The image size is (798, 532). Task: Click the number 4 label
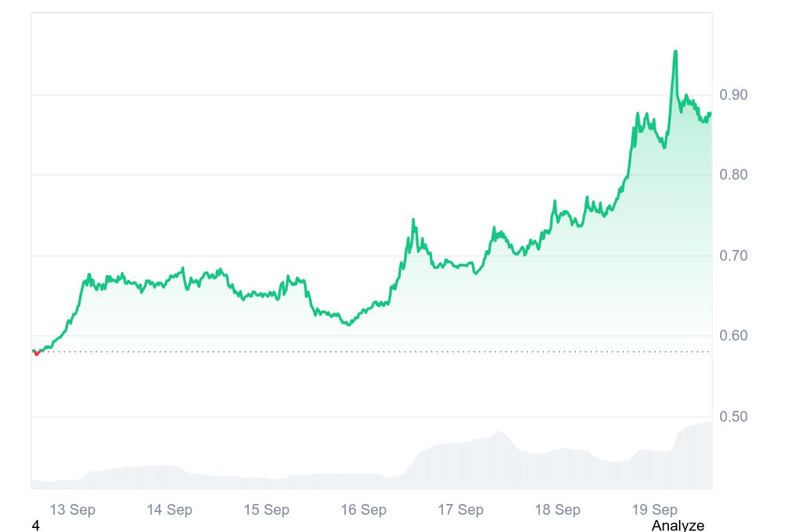(x=35, y=525)
